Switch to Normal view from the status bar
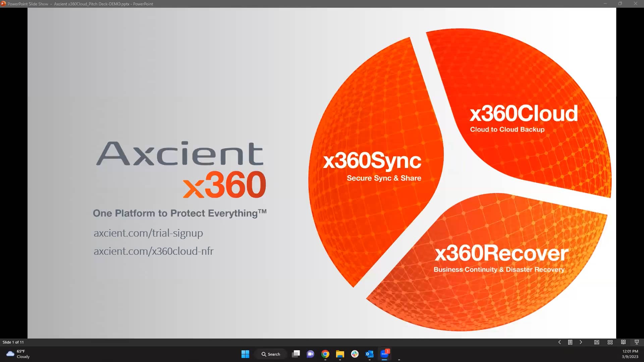 tap(597, 342)
